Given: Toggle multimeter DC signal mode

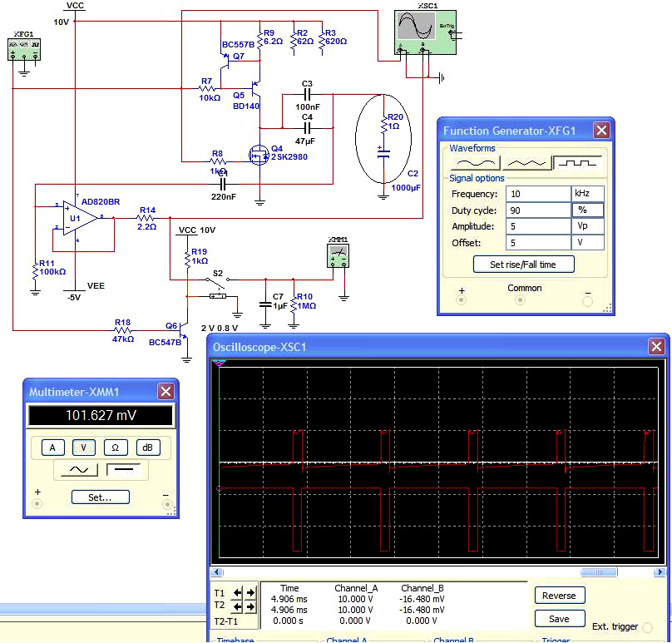Looking at the screenshot, I should click(126, 470).
